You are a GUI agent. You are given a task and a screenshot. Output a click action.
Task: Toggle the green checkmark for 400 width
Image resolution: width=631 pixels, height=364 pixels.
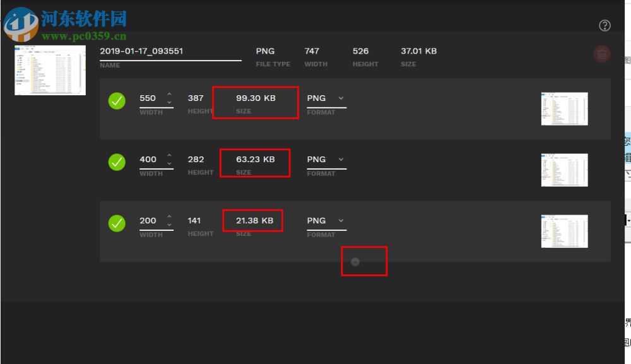pyautogui.click(x=117, y=162)
